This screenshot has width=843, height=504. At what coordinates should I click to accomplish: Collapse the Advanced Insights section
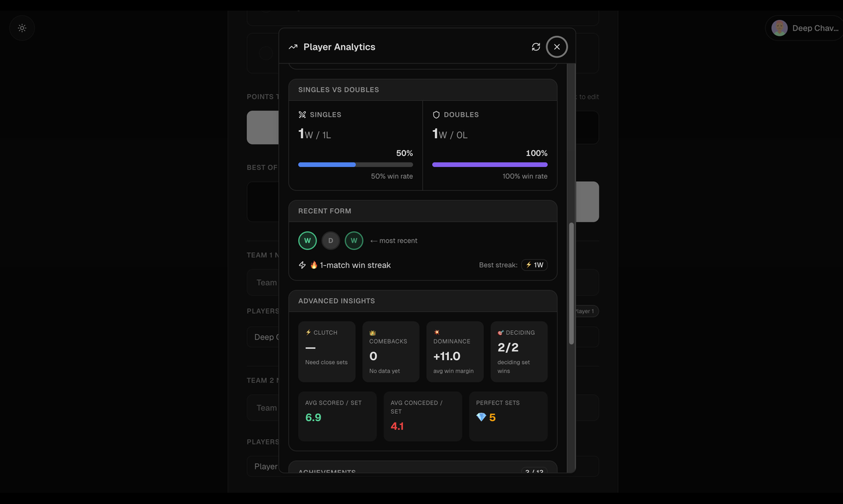[x=423, y=300]
